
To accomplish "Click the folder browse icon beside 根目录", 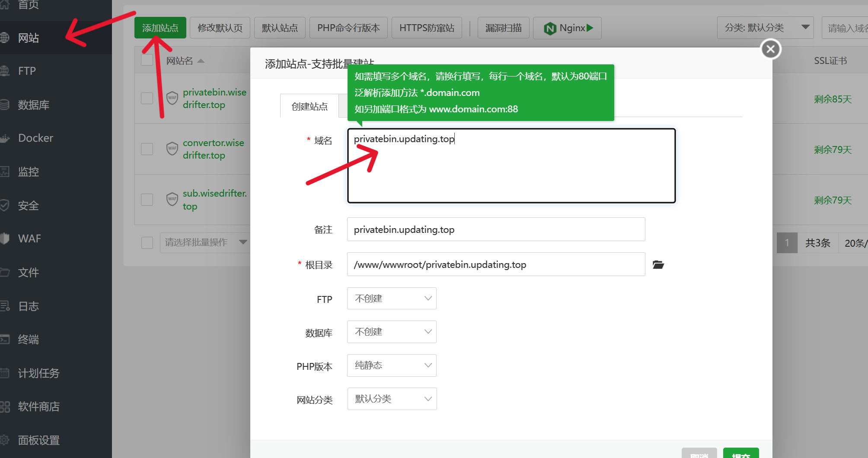I will pos(658,264).
